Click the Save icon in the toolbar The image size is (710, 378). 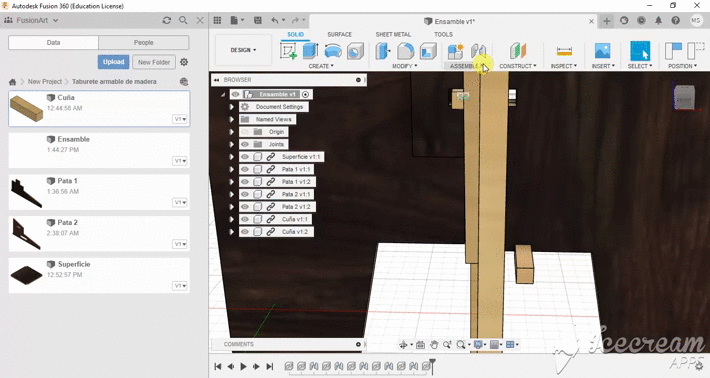pos(258,20)
